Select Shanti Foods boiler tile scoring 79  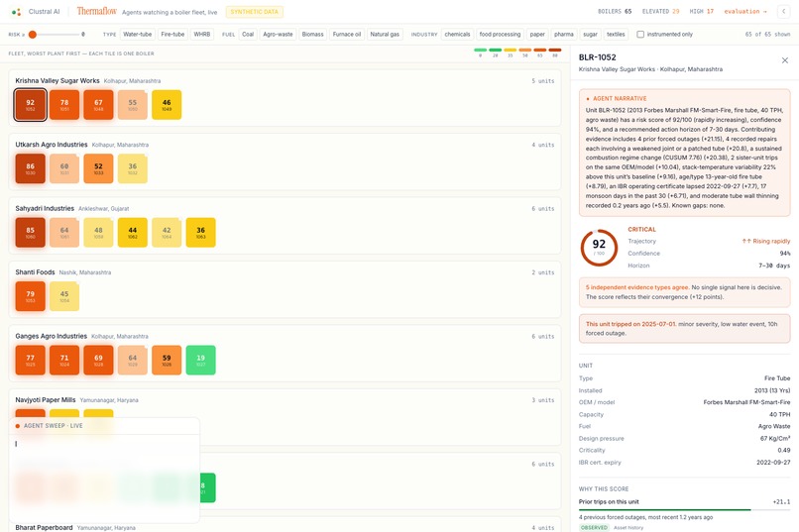(x=30, y=296)
